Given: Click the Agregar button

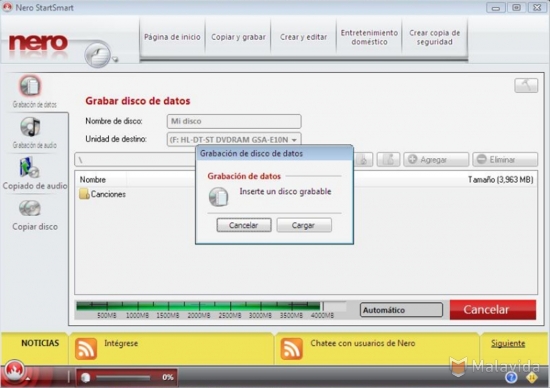Looking at the screenshot, I should (x=436, y=160).
